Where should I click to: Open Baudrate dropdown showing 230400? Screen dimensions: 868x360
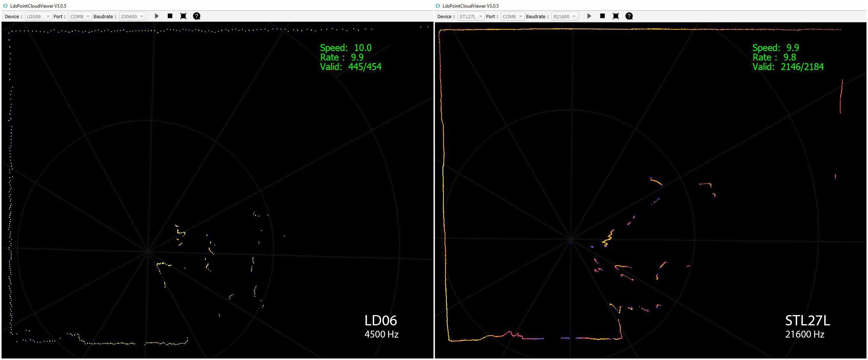pos(132,16)
